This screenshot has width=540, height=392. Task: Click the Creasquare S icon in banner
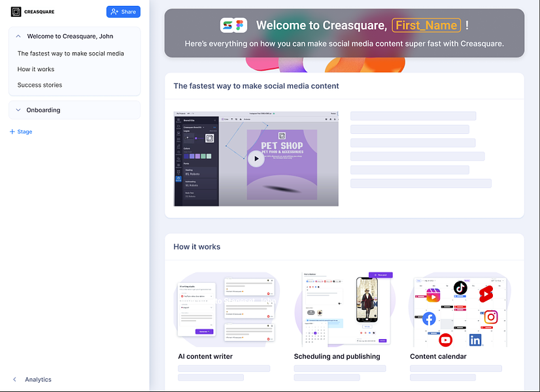pyautogui.click(x=228, y=25)
